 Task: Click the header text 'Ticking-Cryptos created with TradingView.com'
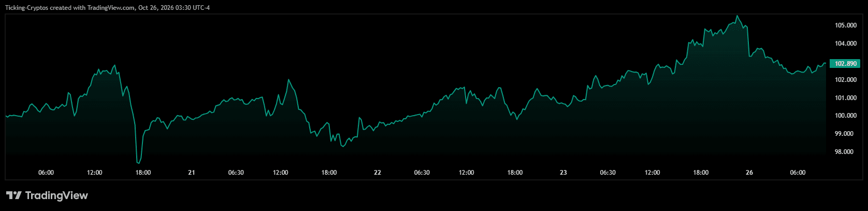click(70, 8)
